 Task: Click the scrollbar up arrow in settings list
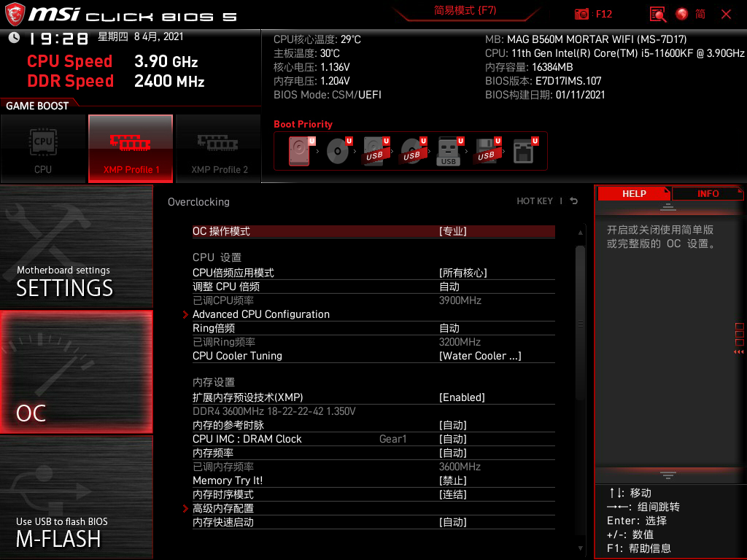point(580,233)
